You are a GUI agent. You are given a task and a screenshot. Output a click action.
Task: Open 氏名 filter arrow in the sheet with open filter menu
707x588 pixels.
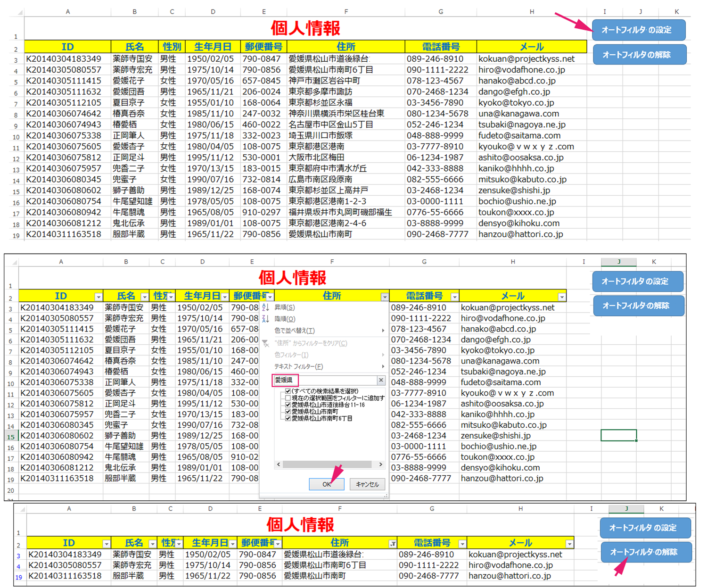pyautogui.click(x=144, y=297)
